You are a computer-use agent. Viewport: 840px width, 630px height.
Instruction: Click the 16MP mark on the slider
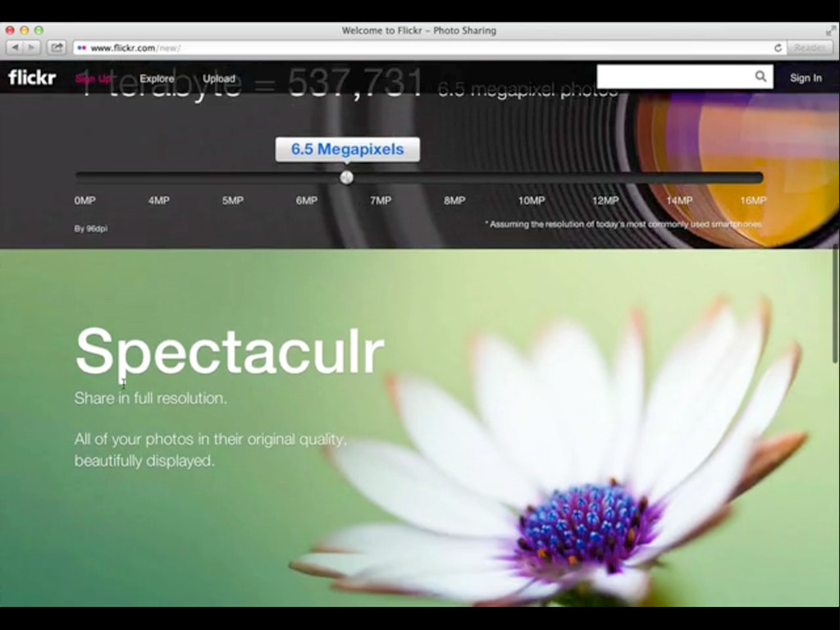point(752,200)
